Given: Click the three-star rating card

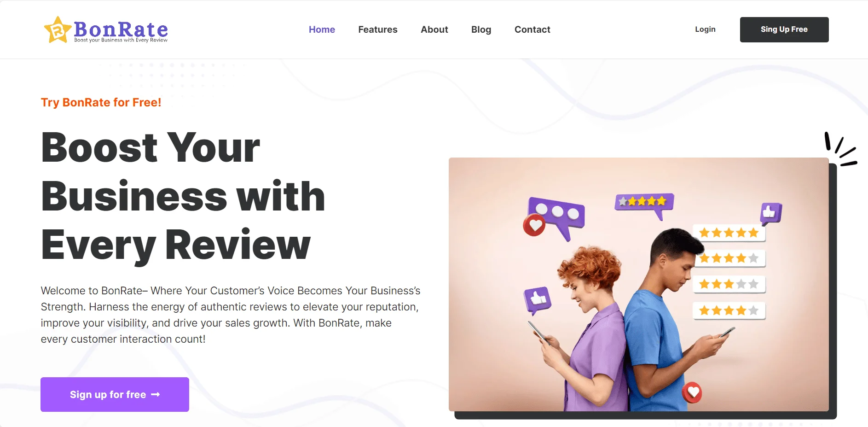Looking at the screenshot, I should point(729,284).
